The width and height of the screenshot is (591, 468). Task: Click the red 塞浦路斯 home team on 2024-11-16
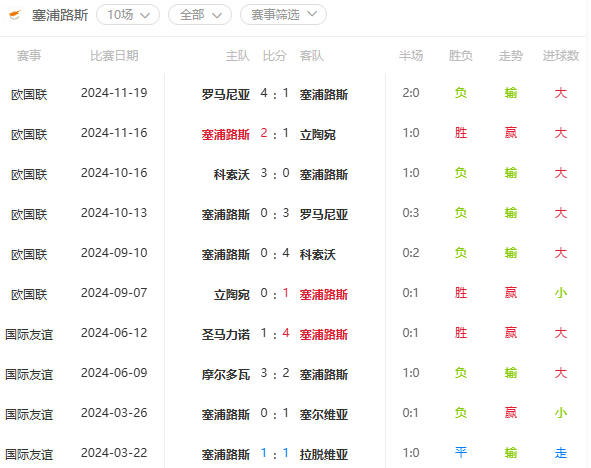coord(226,135)
